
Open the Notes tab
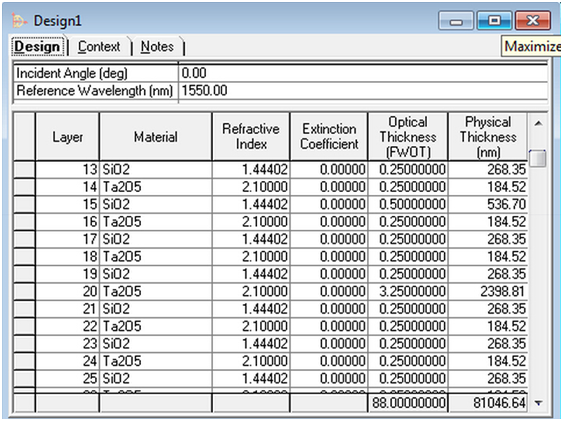pyautogui.click(x=157, y=47)
